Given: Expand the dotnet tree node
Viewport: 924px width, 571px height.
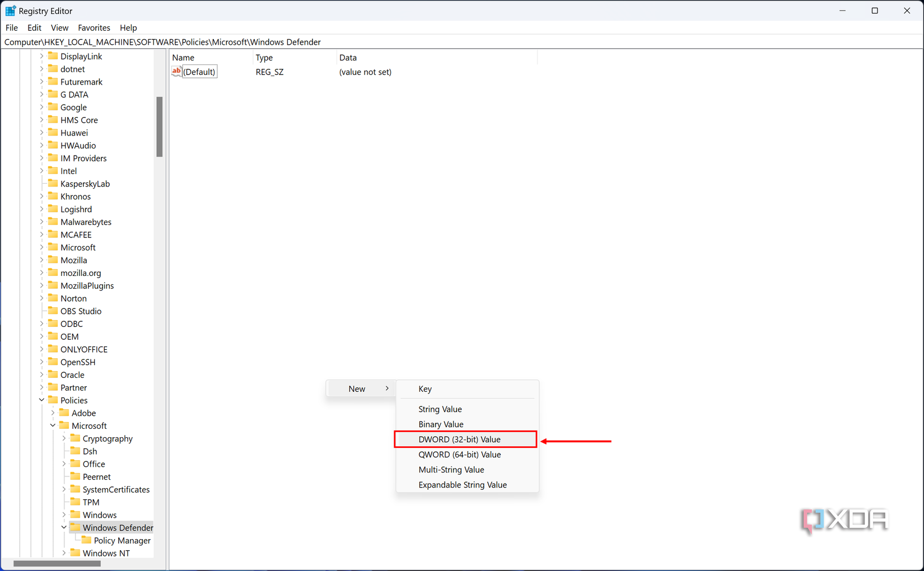Looking at the screenshot, I should [x=41, y=69].
